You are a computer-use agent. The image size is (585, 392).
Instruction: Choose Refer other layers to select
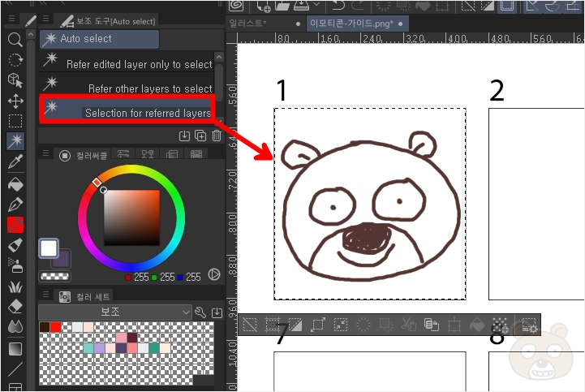coord(127,85)
